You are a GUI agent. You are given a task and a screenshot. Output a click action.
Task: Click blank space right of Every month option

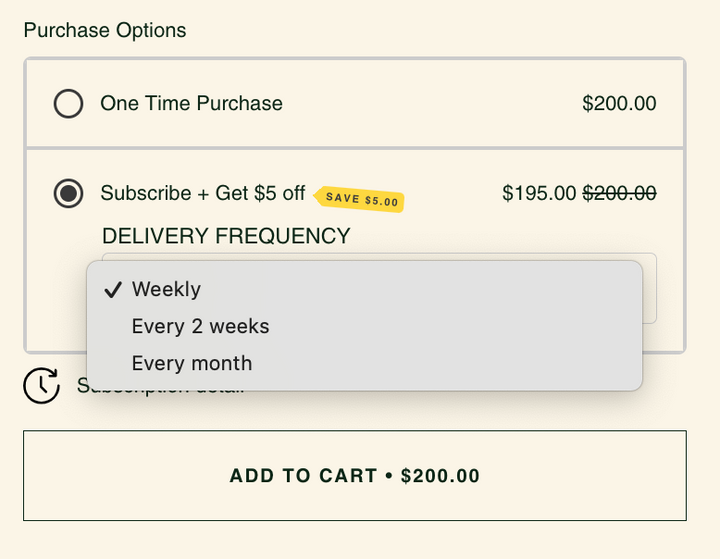point(445,363)
